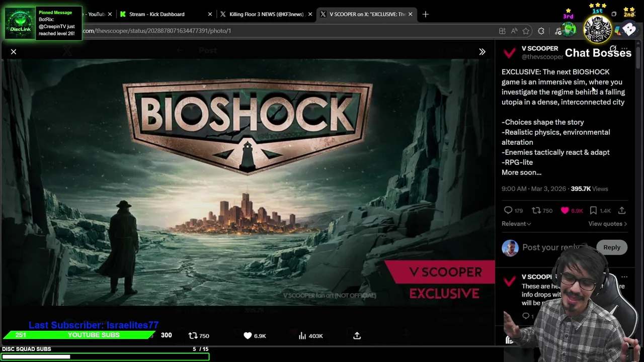Screen dimensions: 644x362
Task: Open a new browser tab
Action: coord(426,14)
